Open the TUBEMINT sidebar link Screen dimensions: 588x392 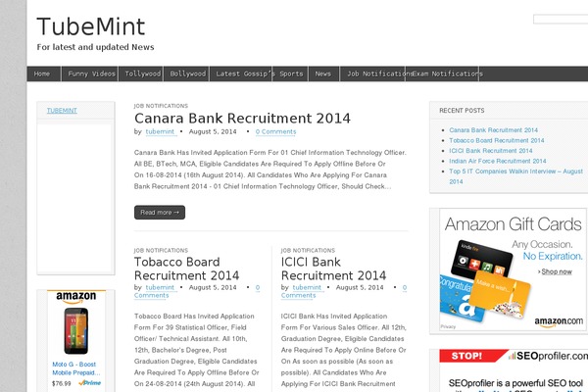pos(62,111)
